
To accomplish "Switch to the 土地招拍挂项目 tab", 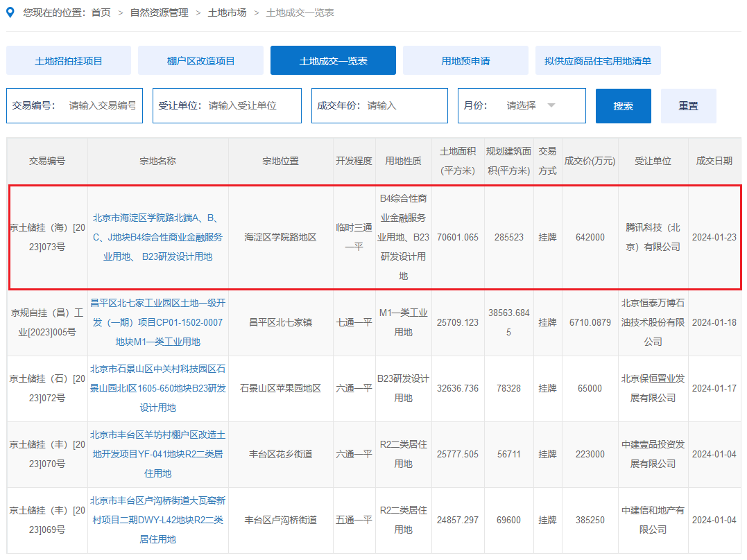I will (x=68, y=60).
